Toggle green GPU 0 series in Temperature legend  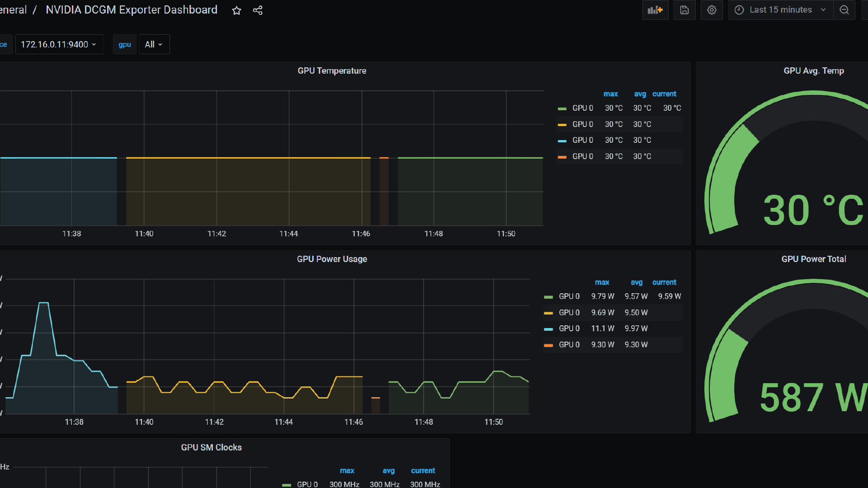[x=582, y=108]
